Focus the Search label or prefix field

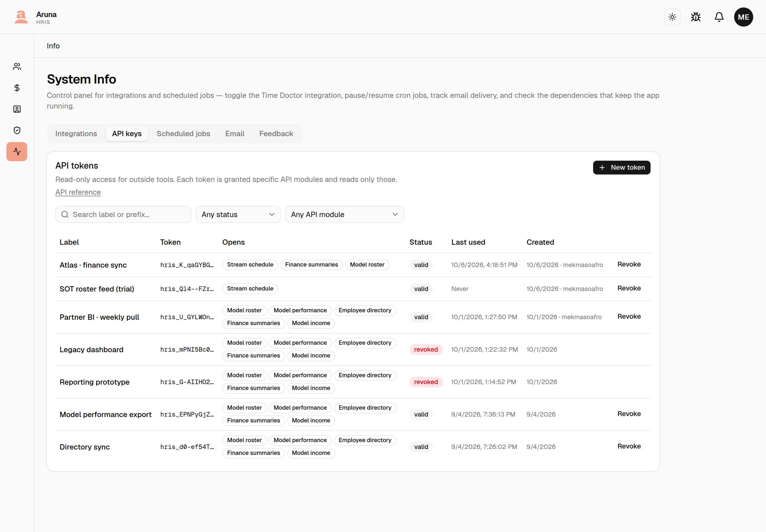(x=123, y=214)
